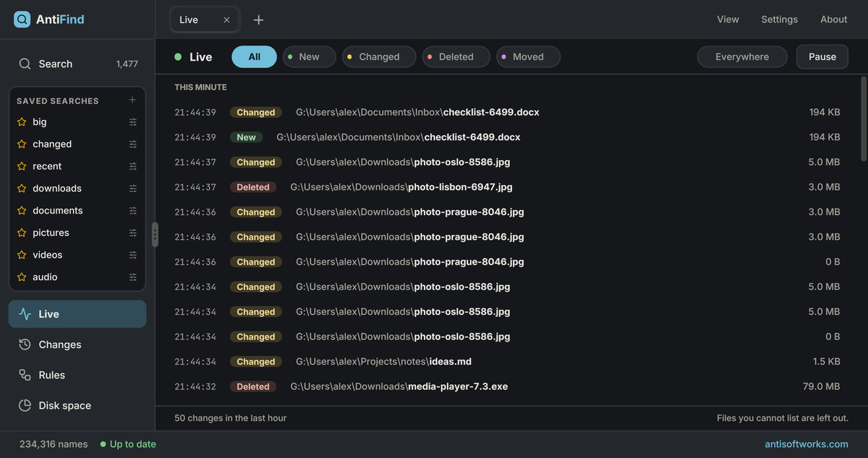Open settings sliders icon for 'changed' search

coord(132,144)
